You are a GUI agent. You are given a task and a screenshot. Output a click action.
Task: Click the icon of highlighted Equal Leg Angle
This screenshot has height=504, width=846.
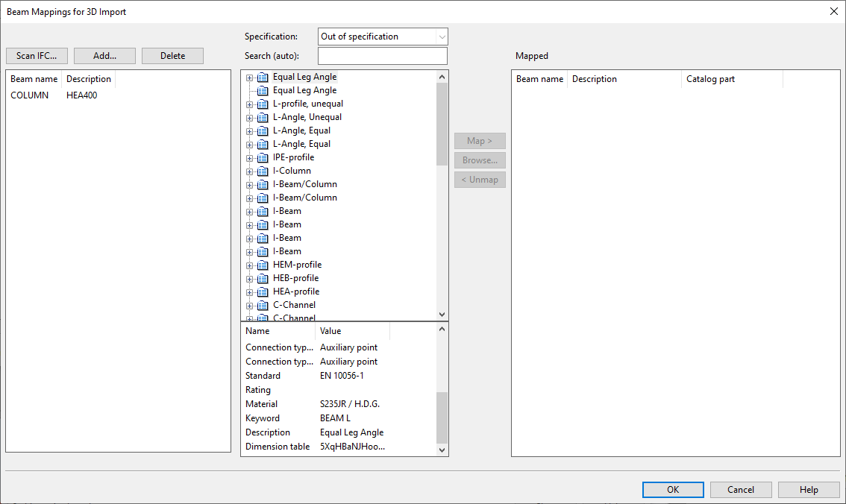pos(263,77)
